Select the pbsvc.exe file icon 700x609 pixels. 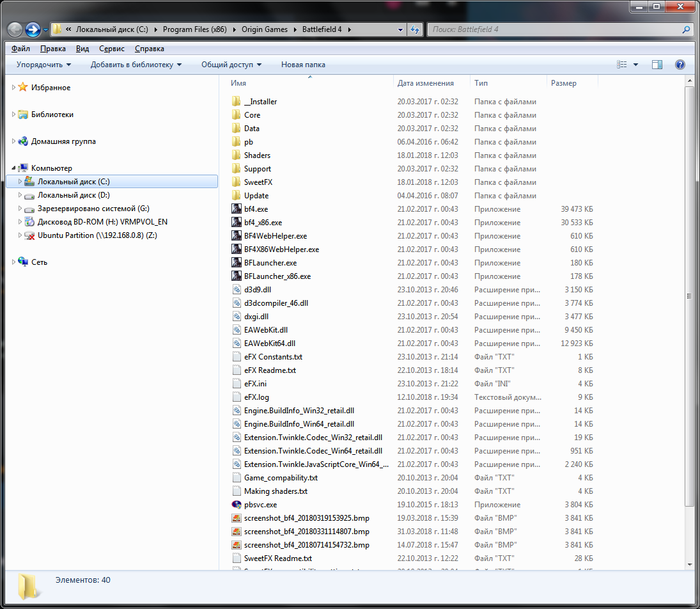[237, 505]
